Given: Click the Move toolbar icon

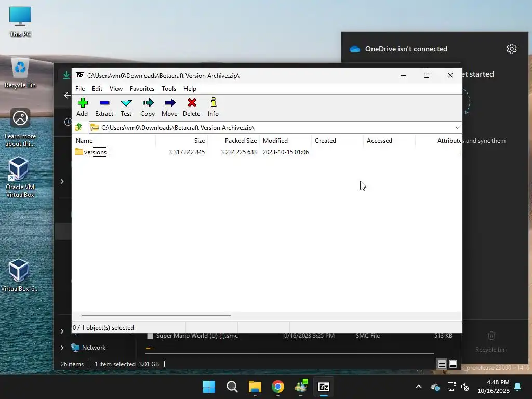Looking at the screenshot, I should (169, 107).
